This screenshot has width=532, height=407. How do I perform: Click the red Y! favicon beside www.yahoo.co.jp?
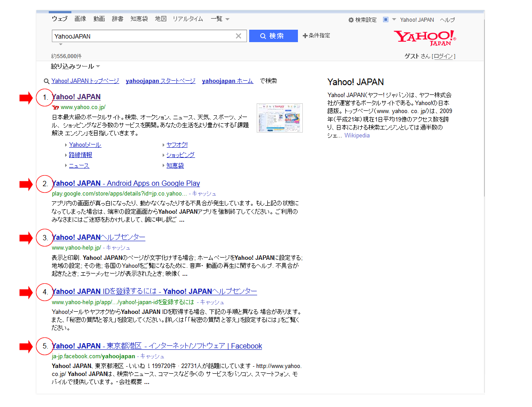pos(55,107)
